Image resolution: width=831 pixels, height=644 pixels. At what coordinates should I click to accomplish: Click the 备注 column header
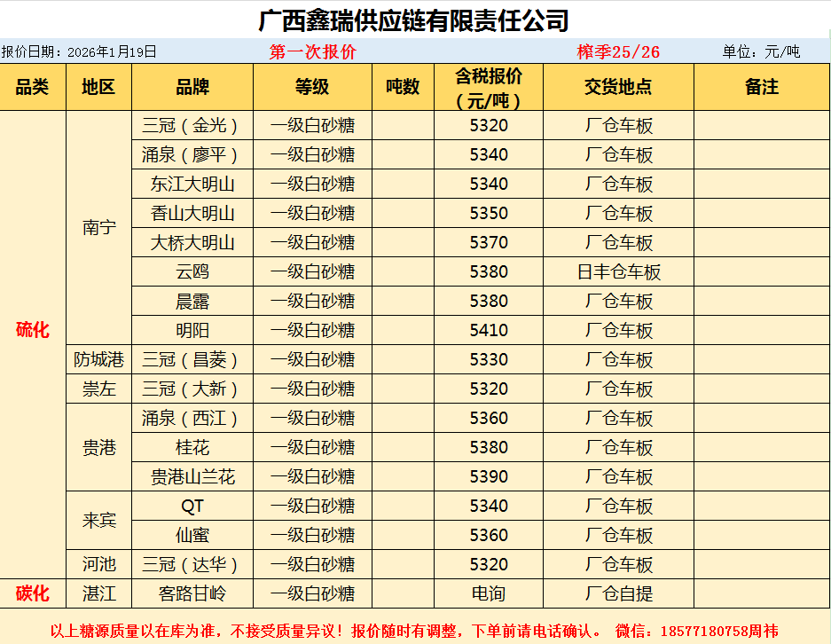click(x=762, y=87)
